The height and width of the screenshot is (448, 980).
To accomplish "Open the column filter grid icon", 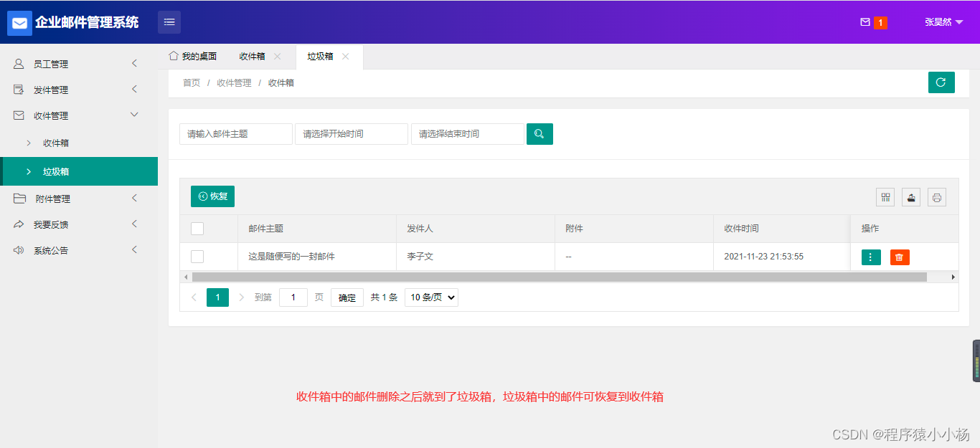I will tap(885, 197).
